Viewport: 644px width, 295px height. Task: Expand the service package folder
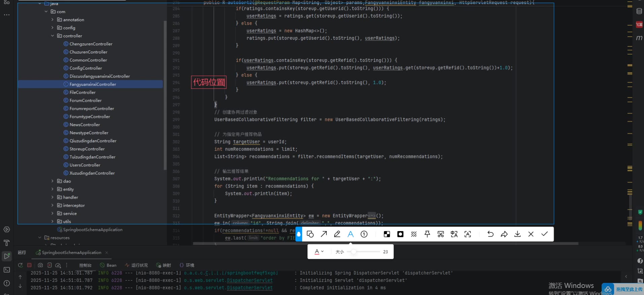53,214
